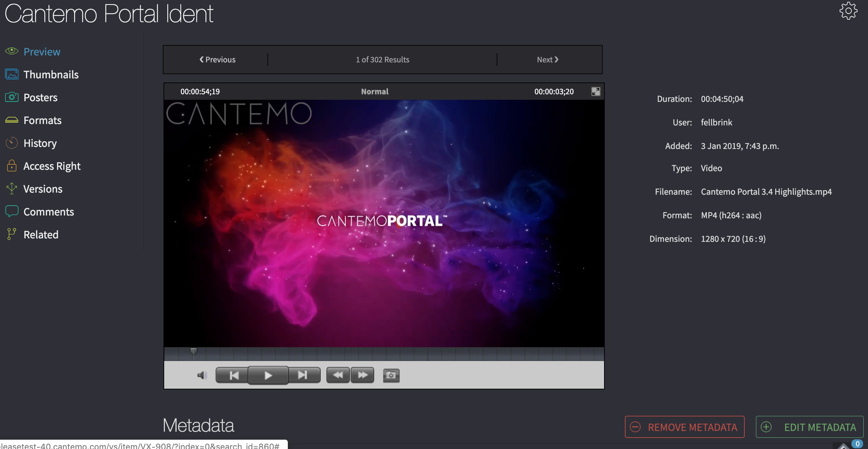This screenshot has width=868, height=449.
Task: Skip to start of the video
Action: [232, 375]
